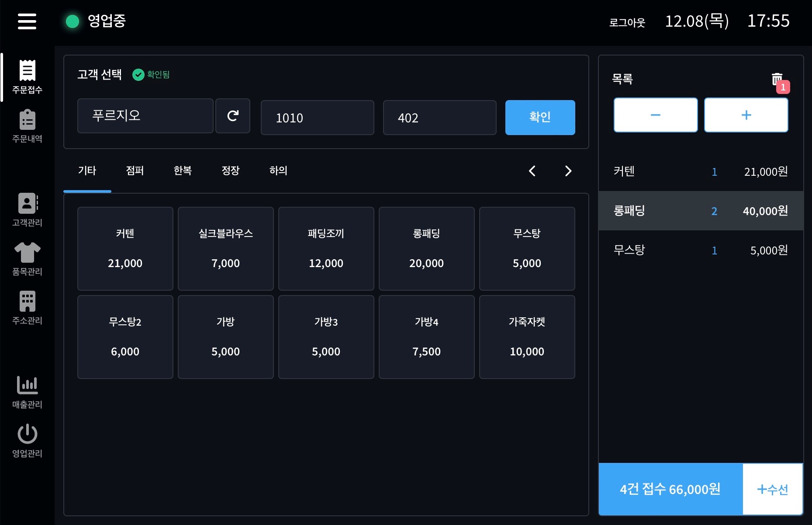Add 롱패딩 20,000 item card
Viewport: 812px width, 525px height.
(427, 249)
